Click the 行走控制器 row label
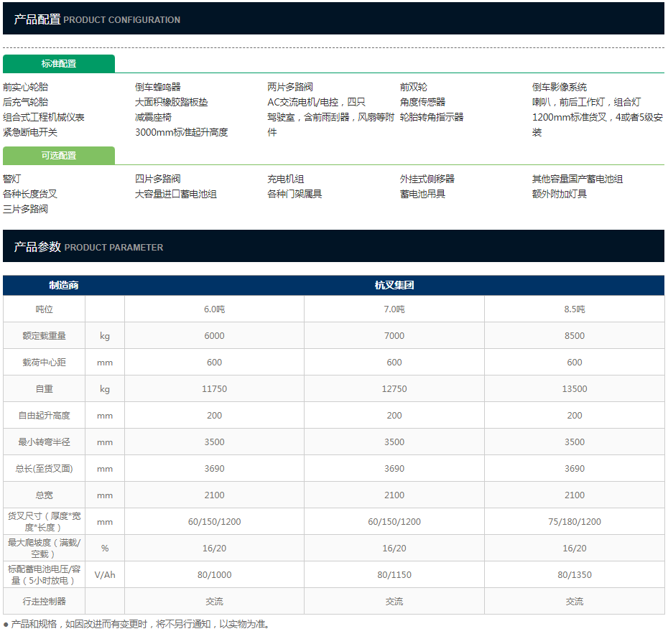The image size is (668, 644). (x=44, y=602)
